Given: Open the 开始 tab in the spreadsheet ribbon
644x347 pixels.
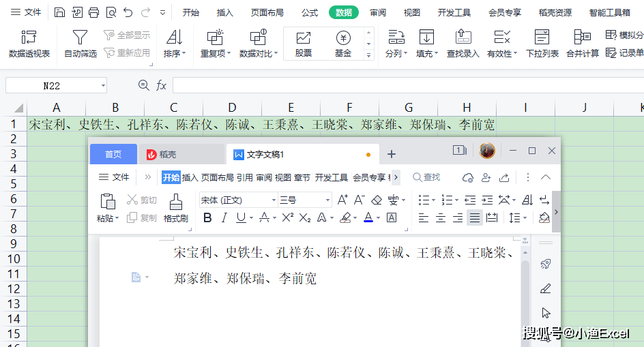Looking at the screenshot, I should (x=190, y=13).
